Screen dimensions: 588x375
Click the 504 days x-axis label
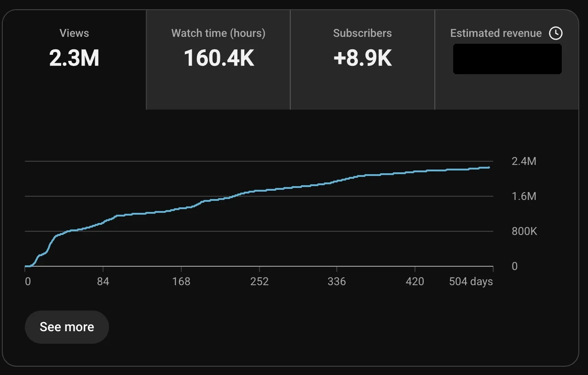pos(471,281)
